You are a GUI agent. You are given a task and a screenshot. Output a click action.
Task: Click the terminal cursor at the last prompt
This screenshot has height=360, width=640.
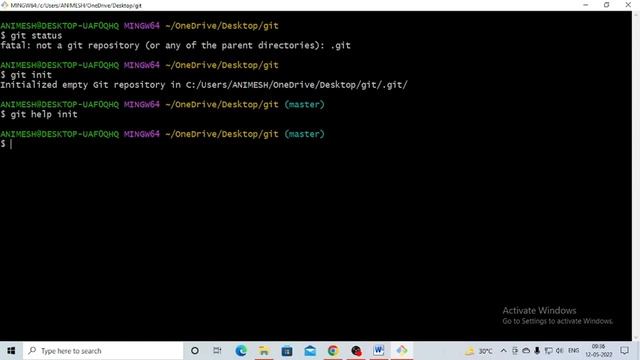point(11,144)
